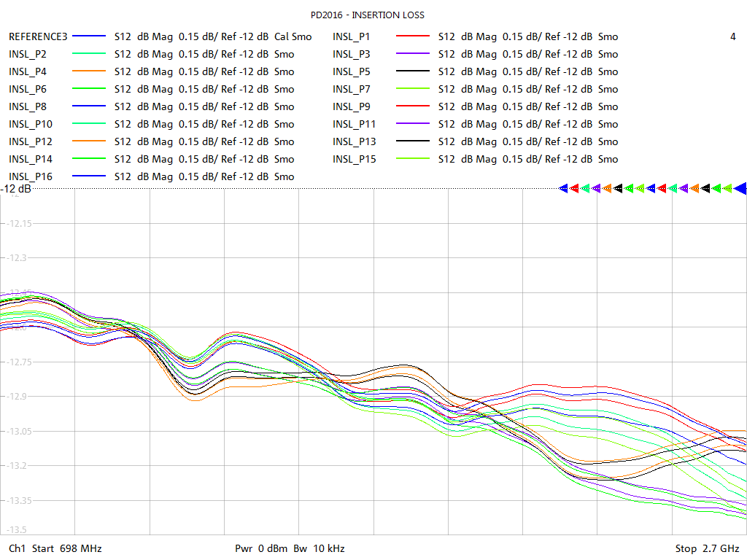The width and height of the screenshot is (747, 560).
Task: Click the orange line swatch for INSL_P4
Action: tap(90, 71)
